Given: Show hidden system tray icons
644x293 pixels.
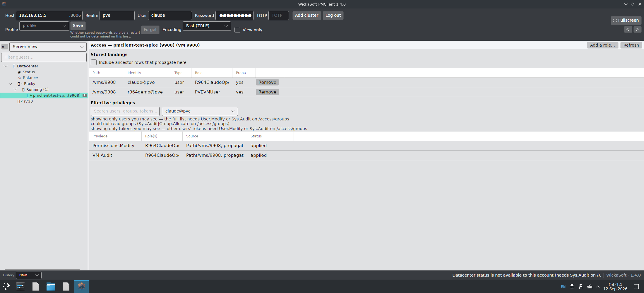Looking at the screenshot, I should pyautogui.click(x=598, y=287).
